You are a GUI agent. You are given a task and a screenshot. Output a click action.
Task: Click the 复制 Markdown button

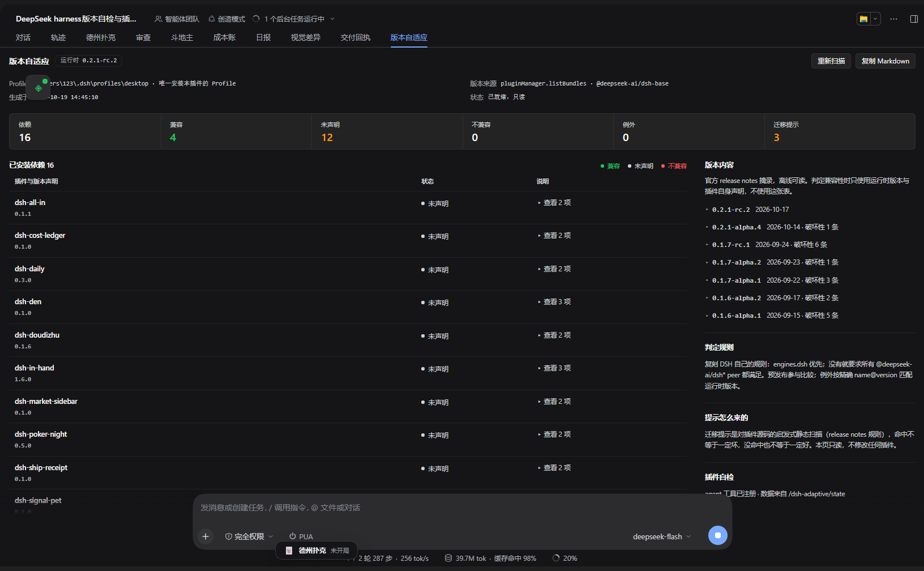pos(885,61)
